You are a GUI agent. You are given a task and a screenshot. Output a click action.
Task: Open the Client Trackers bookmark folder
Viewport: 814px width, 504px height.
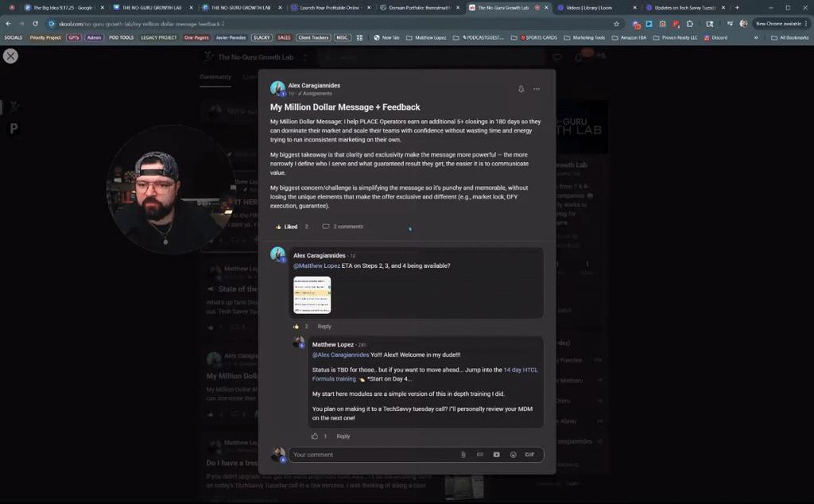(x=313, y=38)
